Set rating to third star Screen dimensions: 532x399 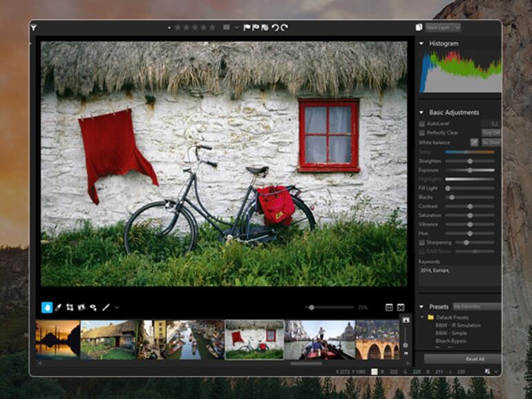[x=195, y=28]
